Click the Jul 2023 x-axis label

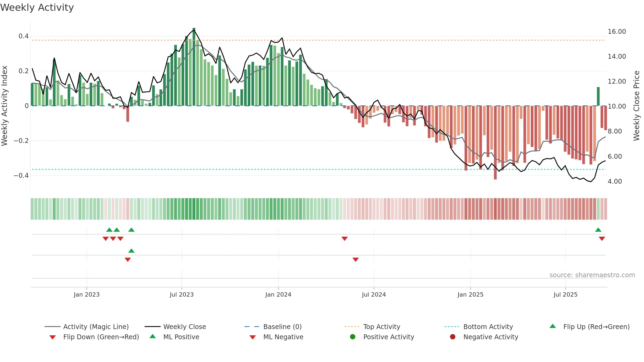point(182,295)
